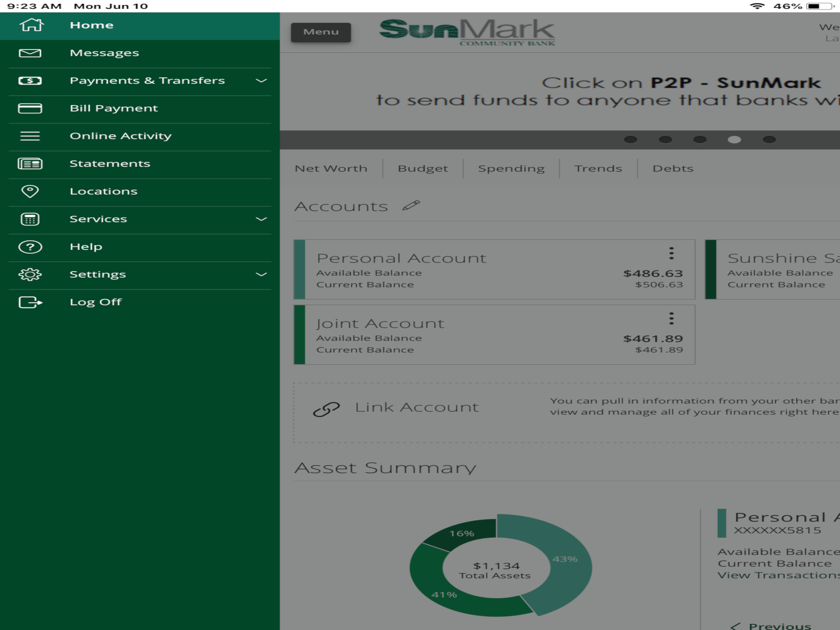
Task: Select the first banner carousel dot
Action: tap(630, 140)
